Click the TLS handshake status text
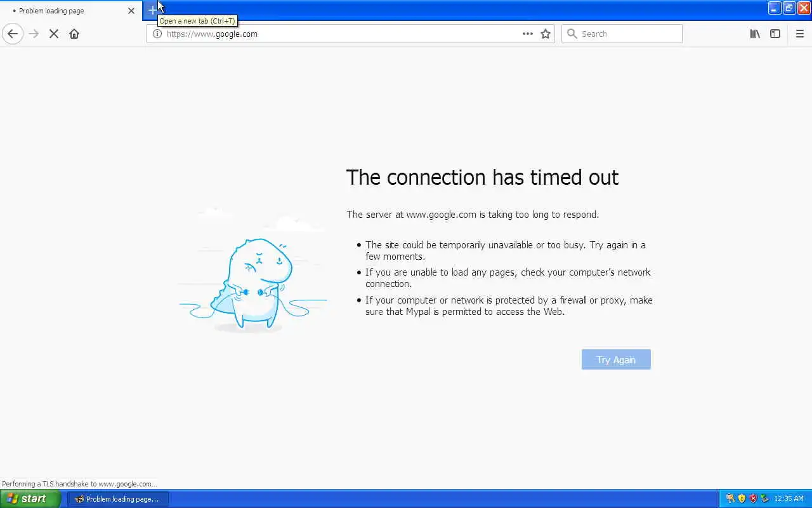 pyautogui.click(x=79, y=484)
